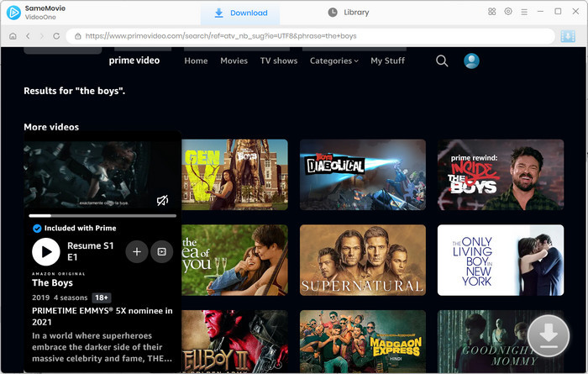The height and width of the screenshot is (374, 588).
Task: Open The Boys Diabolical thumbnail
Action: point(363,175)
